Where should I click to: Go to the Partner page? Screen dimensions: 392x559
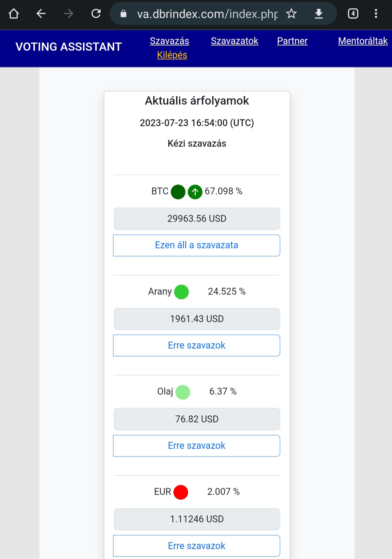click(x=292, y=41)
